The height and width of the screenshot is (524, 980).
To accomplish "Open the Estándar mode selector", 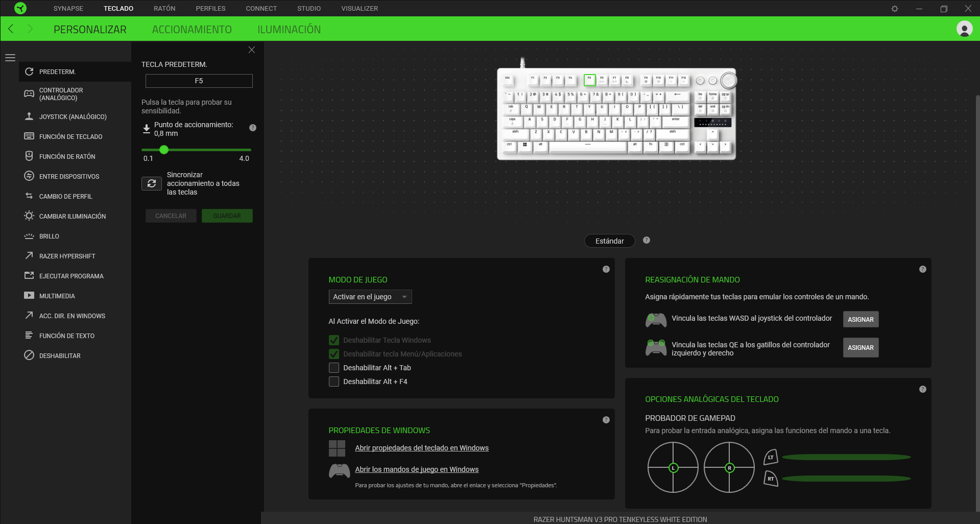I will pos(609,241).
